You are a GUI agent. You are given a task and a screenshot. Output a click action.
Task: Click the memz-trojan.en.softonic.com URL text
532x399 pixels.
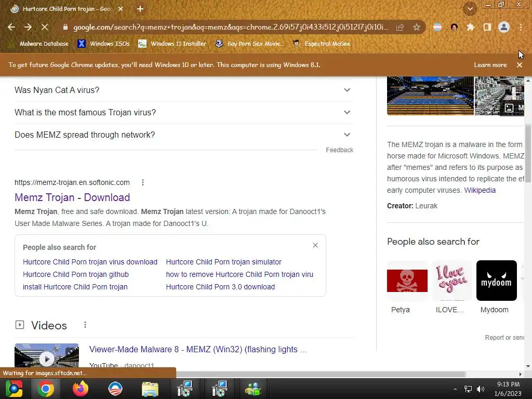tap(72, 182)
